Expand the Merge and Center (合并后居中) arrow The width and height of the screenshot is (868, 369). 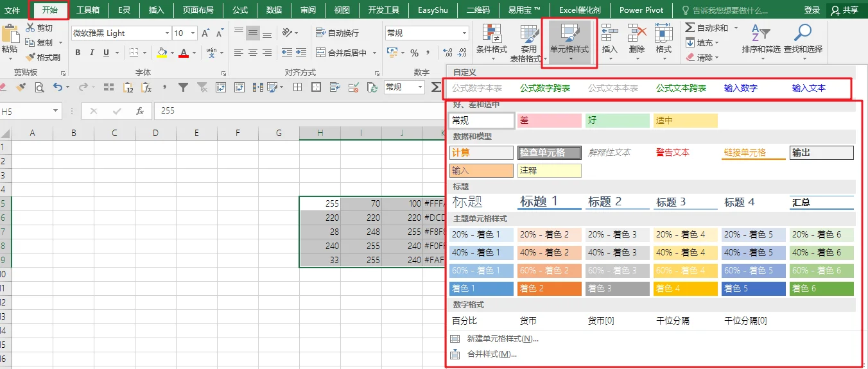pyautogui.click(x=374, y=53)
